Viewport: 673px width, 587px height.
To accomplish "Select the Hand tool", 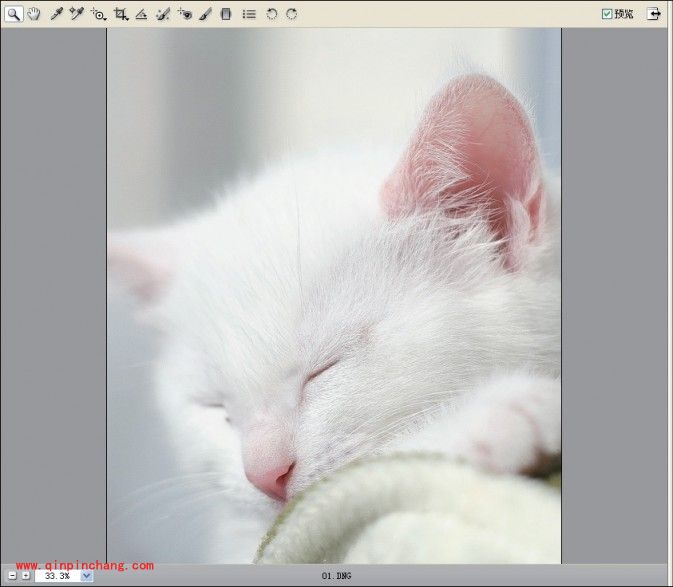I will pyautogui.click(x=34, y=14).
